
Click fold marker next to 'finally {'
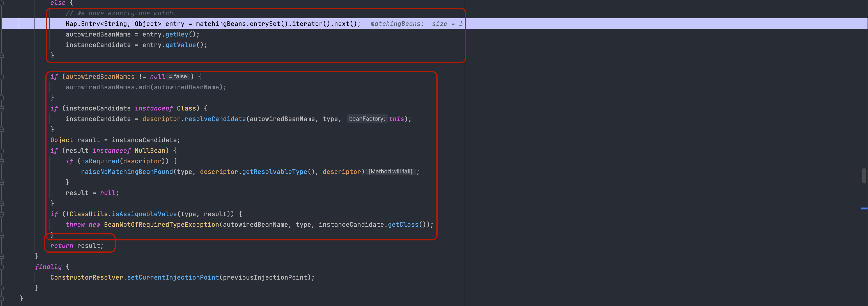[x=2, y=267]
